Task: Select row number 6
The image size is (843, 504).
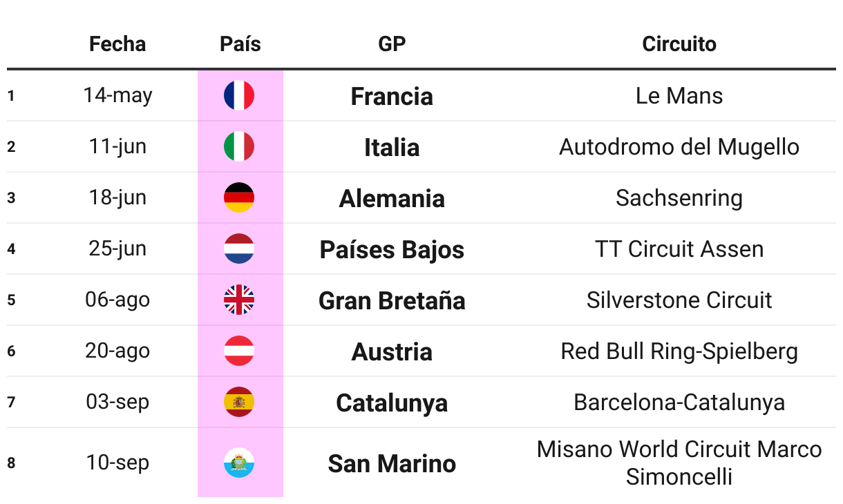Action: [x=11, y=351]
